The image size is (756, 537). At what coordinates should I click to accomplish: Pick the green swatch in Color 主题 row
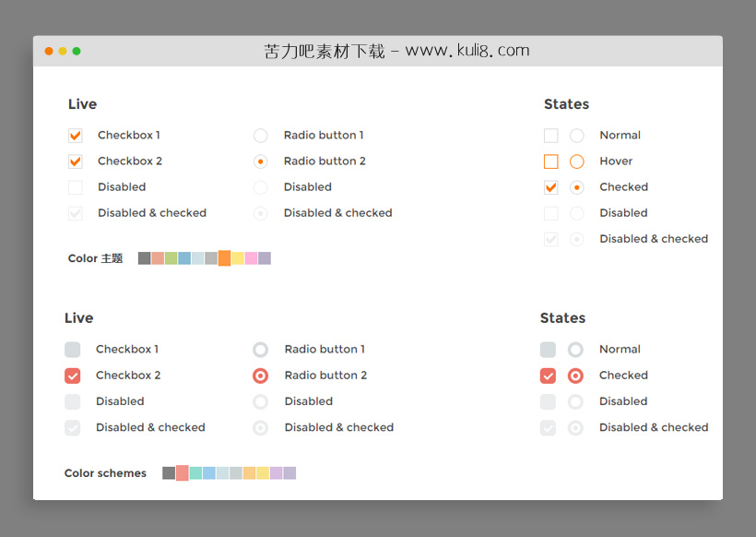(171, 258)
